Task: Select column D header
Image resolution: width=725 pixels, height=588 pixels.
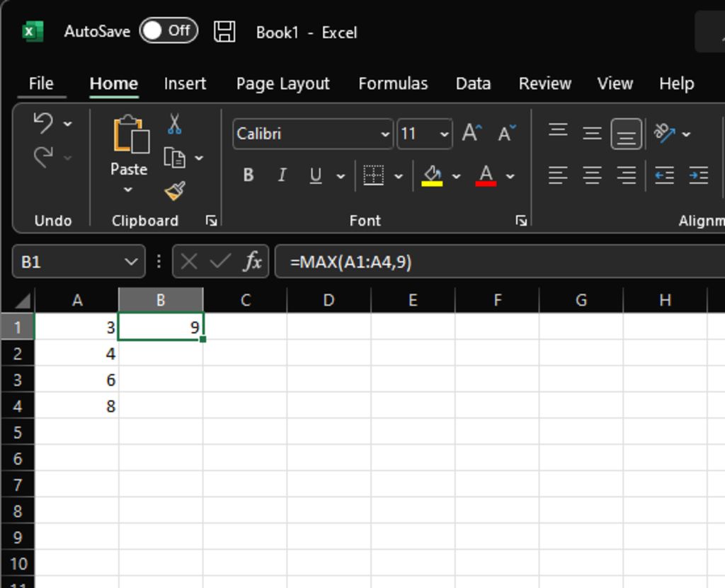Action: click(329, 301)
